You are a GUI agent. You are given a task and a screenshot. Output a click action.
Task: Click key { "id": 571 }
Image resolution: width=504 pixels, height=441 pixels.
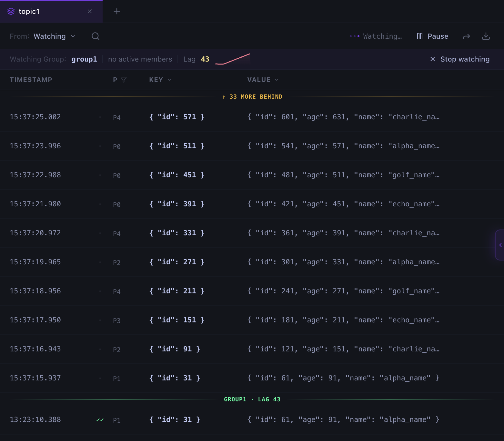coord(177,117)
